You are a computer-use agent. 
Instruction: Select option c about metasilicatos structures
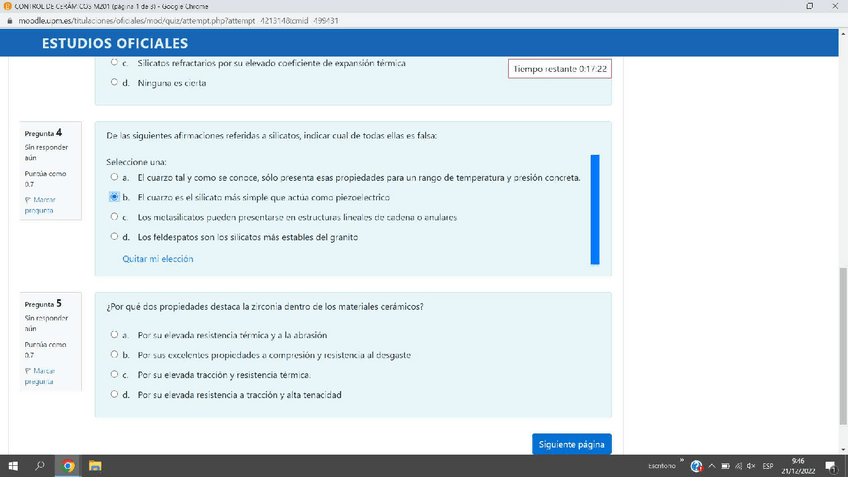(114, 217)
